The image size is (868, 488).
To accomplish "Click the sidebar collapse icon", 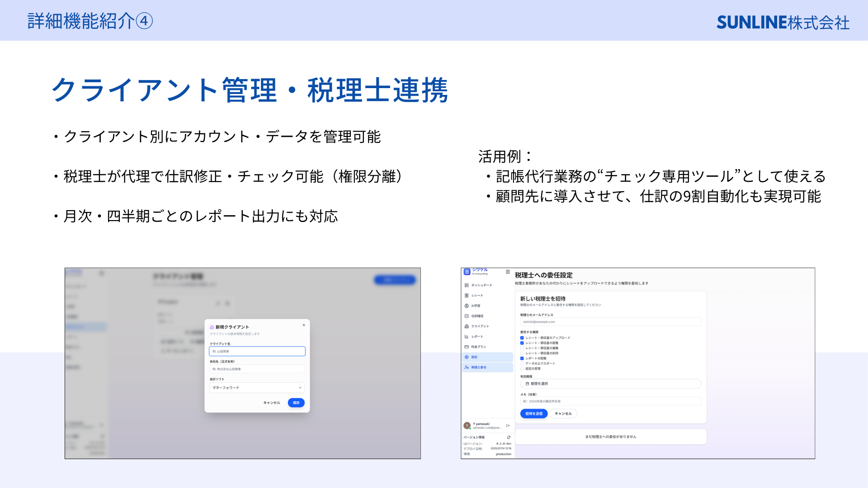I will point(508,272).
